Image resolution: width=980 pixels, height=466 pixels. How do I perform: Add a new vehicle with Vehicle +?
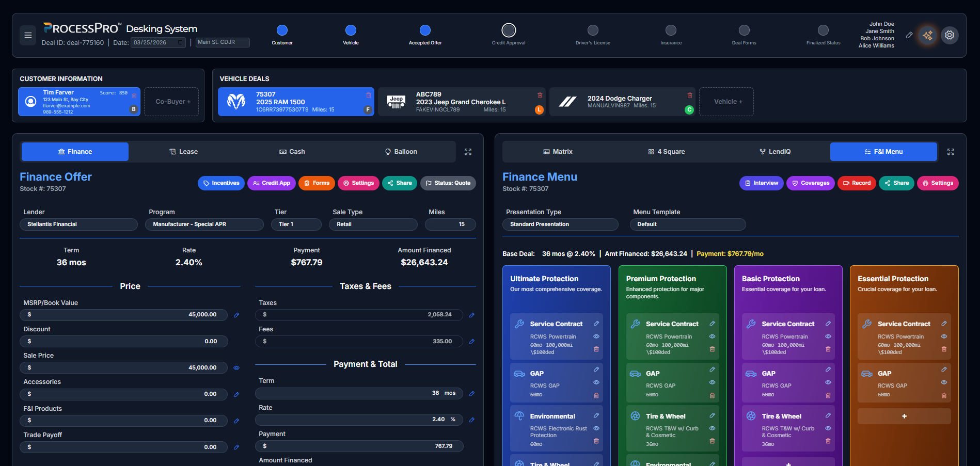pos(726,102)
